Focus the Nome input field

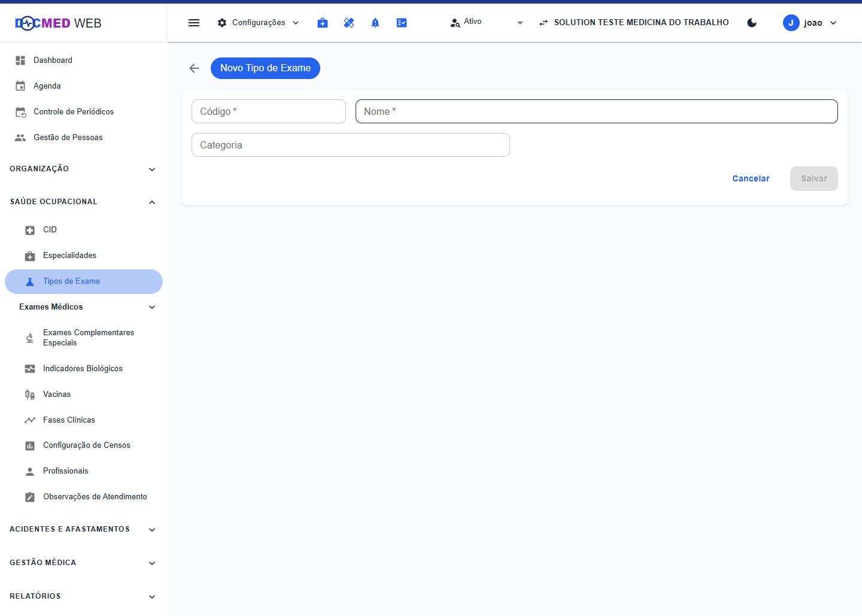[x=597, y=111]
